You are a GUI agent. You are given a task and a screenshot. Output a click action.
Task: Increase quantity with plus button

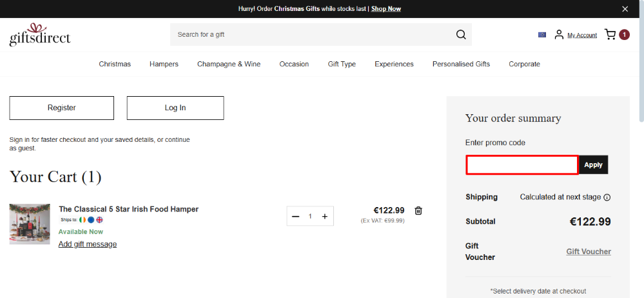click(324, 216)
